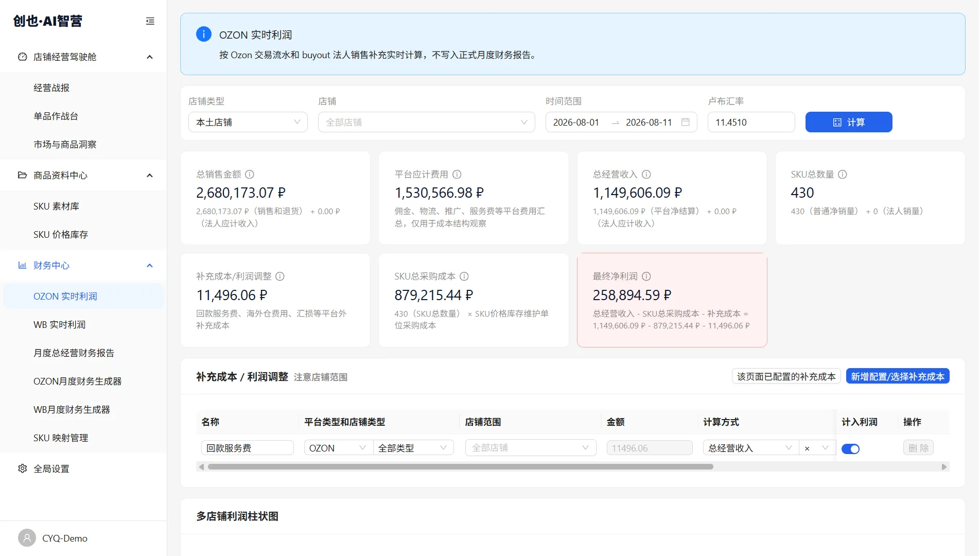Click the CYQ-Demo user avatar
This screenshot has height=556, width=980.
coord(27,538)
